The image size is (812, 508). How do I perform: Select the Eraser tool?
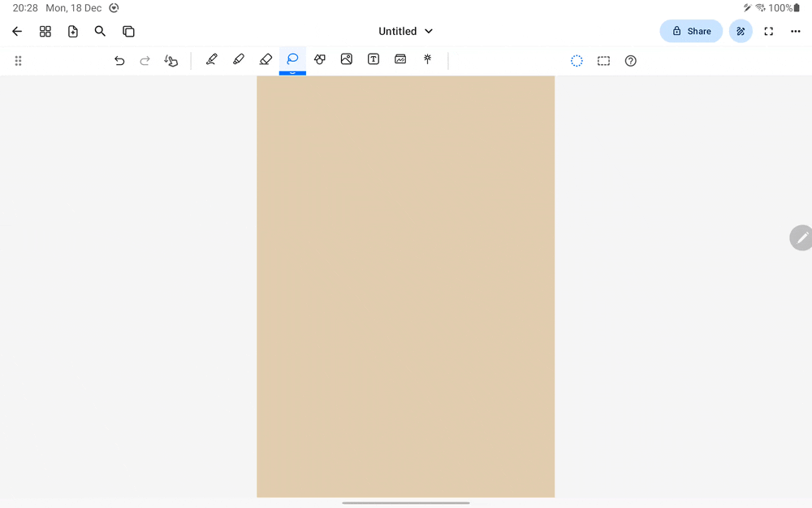coord(266,59)
